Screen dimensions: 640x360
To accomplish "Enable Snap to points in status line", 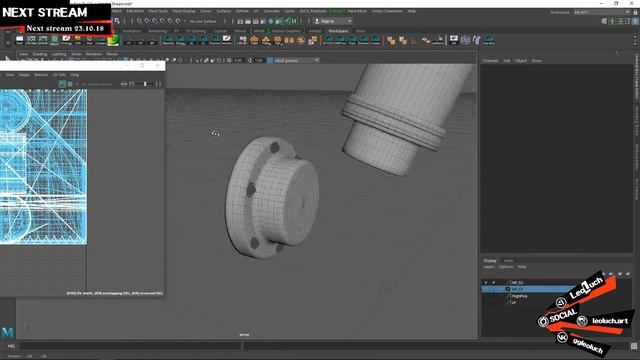I will pyautogui.click(x=154, y=21).
